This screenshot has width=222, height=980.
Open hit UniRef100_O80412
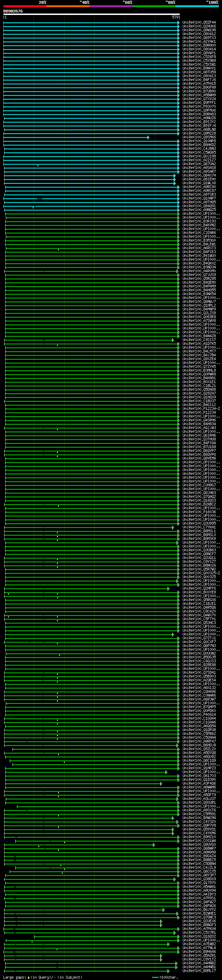point(199,34)
